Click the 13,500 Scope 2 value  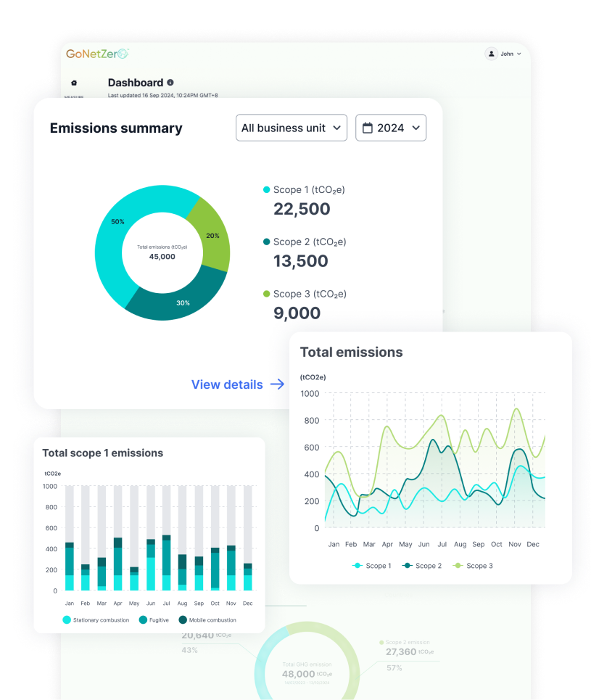[301, 261]
